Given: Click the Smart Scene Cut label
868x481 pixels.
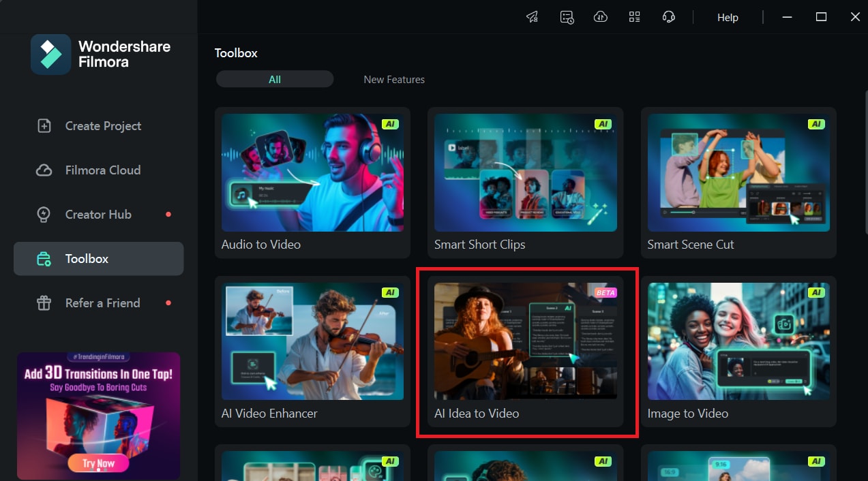Looking at the screenshot, I should point(691,244).
